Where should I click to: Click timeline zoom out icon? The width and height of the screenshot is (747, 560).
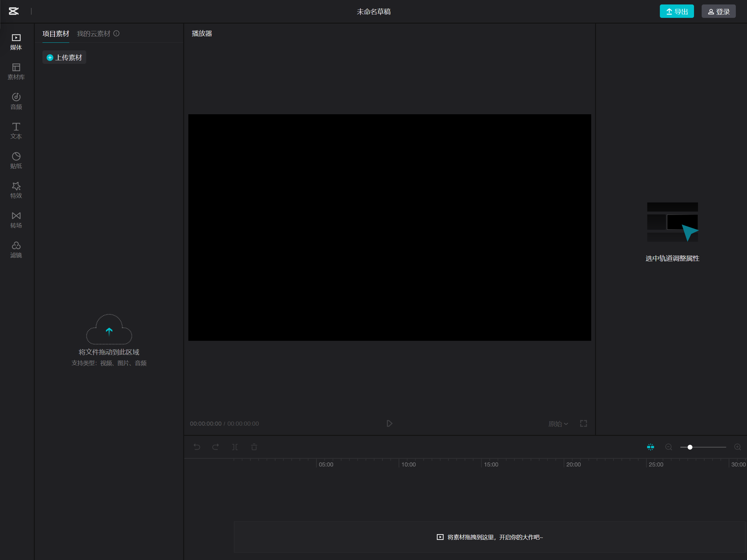[x=668, y=447]
